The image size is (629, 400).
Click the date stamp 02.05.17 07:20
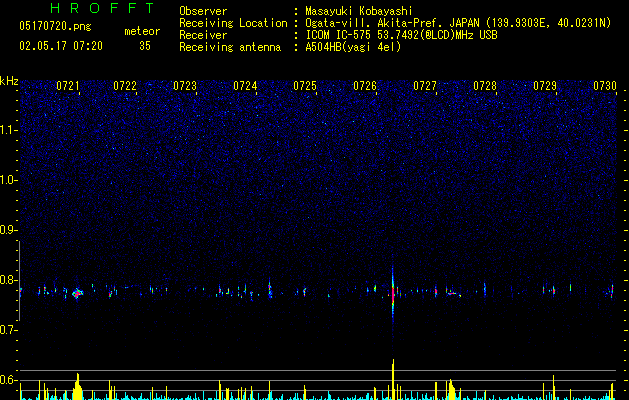[x=61, y=46]
